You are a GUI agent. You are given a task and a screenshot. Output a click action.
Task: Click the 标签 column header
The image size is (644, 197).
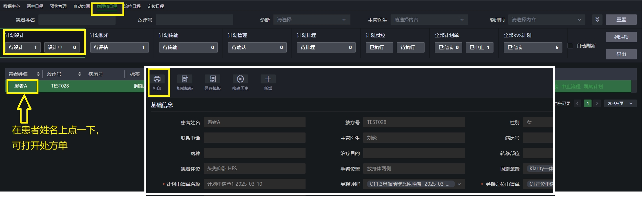coord(135,74)
